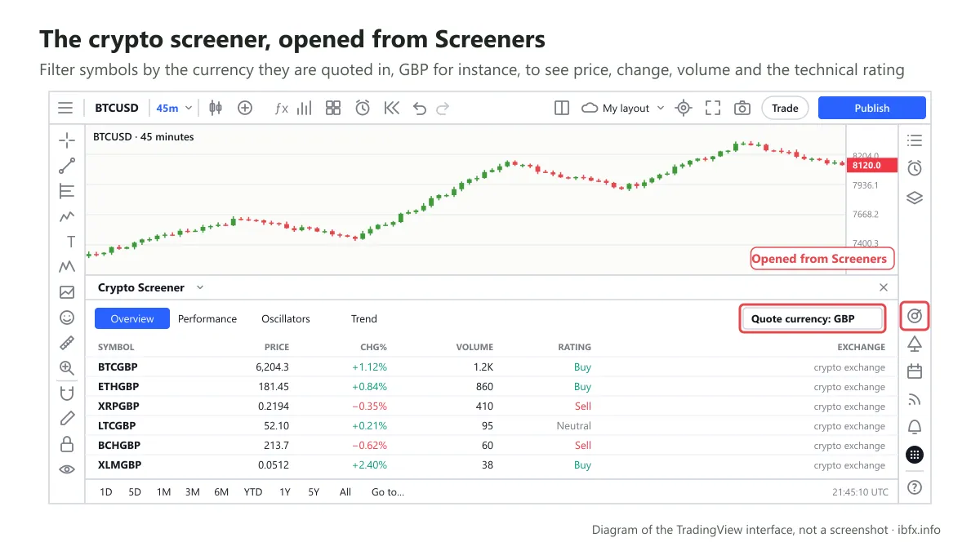Image resolution: width=980 pixels, height=551 pixels.
Task: Select the BTCGBP row symbol
Action: (x=118, y=367)
